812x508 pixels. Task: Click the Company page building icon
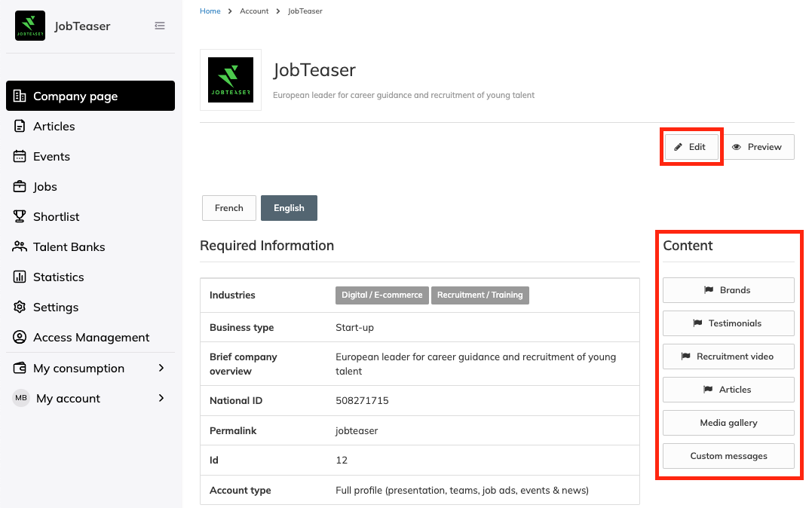20,96
